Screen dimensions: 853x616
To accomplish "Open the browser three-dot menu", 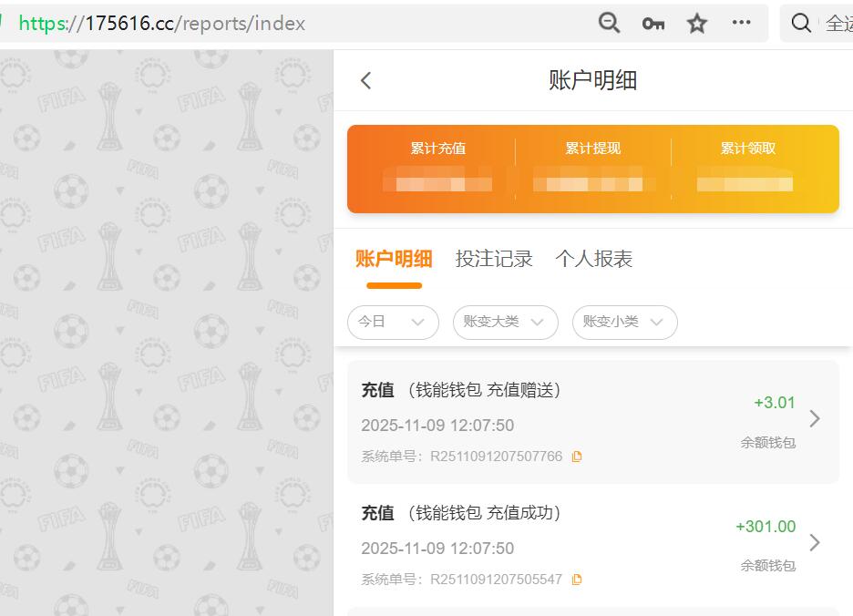I will pos(741,24).
